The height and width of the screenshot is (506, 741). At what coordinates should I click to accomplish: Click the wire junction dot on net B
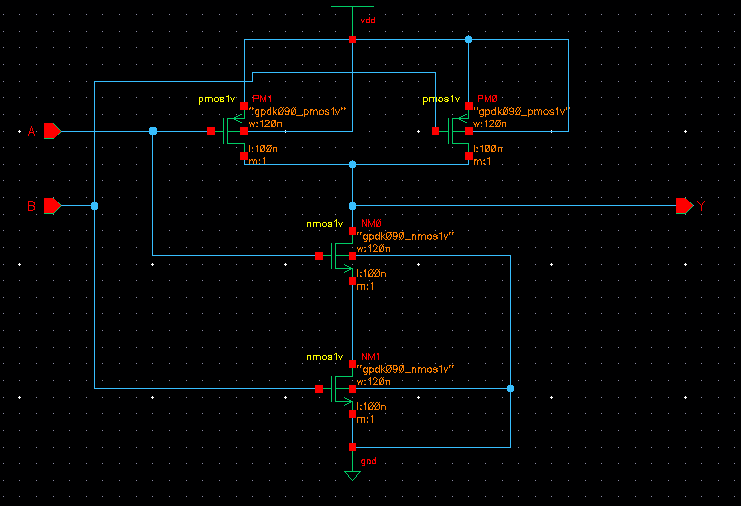click(94, 205)
